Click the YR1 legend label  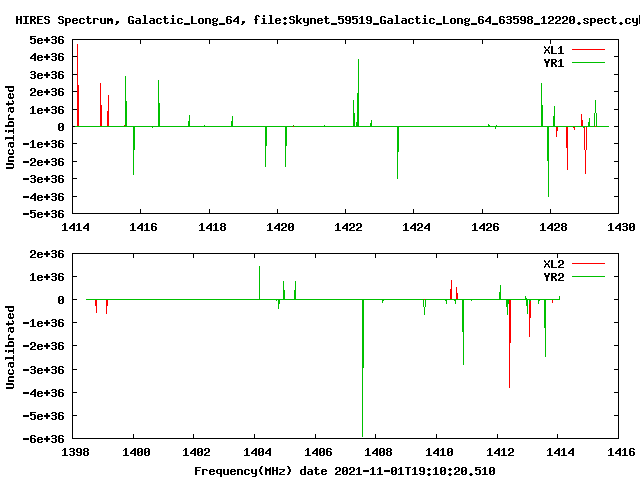point(553,63)
